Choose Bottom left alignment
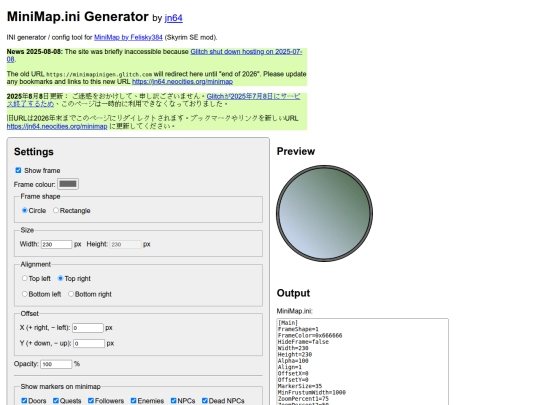This screenshot has height=405, width=540. pyautogui.click(x=24, y=294)
